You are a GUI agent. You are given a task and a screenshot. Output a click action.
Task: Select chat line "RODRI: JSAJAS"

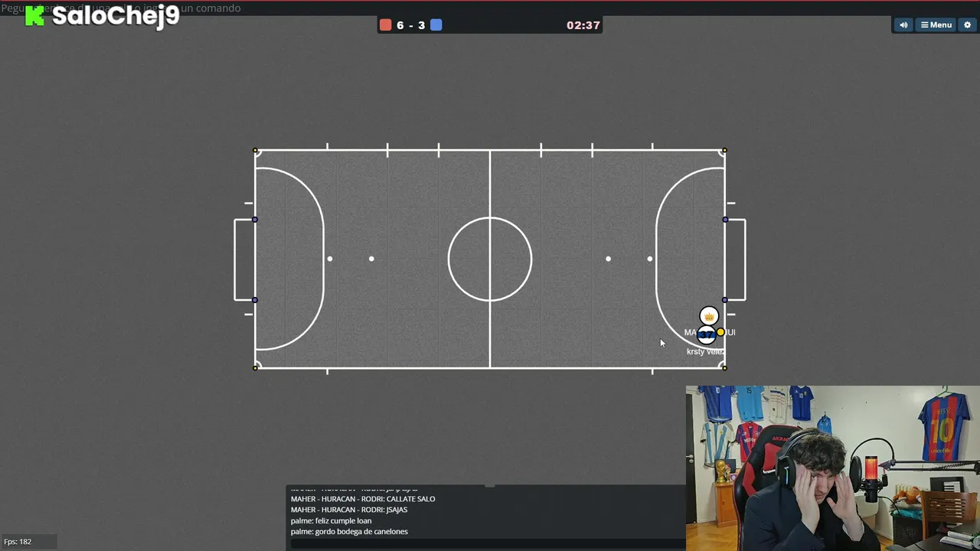click(349, 510)
